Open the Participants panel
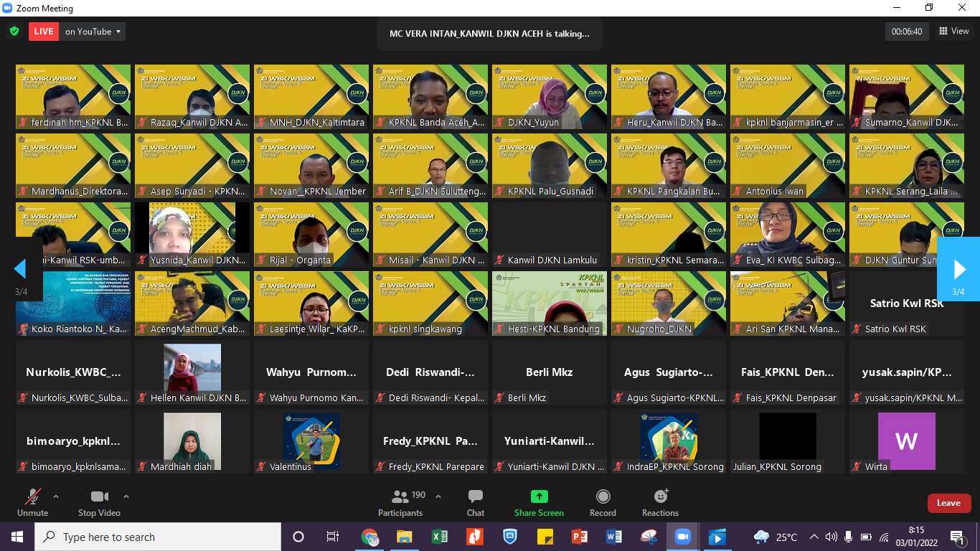The height and width of the screenshot is (551, 980). 400,503
